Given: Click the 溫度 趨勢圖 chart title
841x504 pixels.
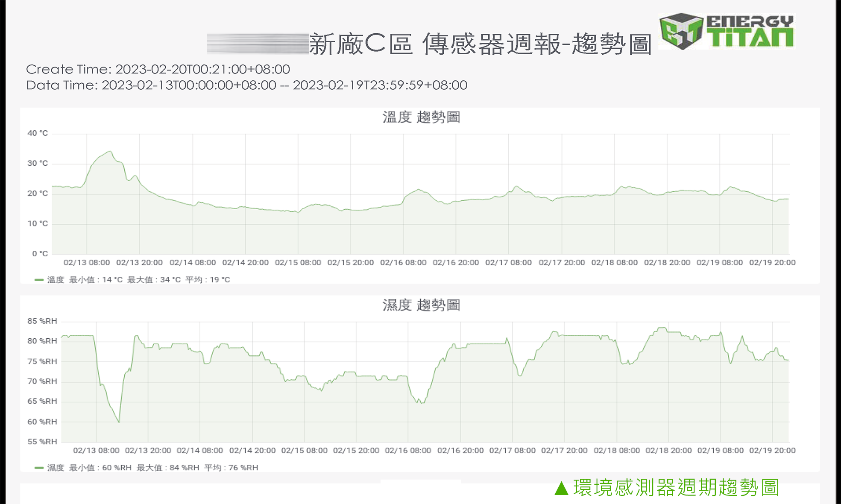Looking at the screenshot, I should (421, 117).
